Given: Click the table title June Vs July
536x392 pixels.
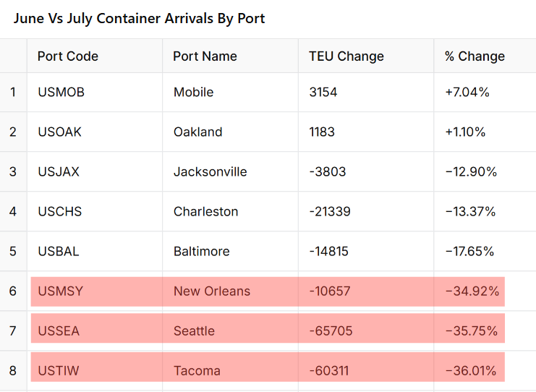Looking at the screenshot, I should coord(139,18).
